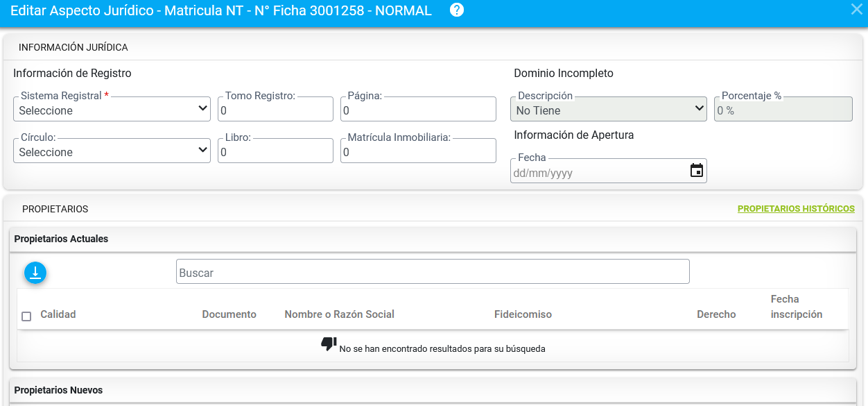Click the INFORMACIÓN JURÍDICA section title

(x=73, y=47)
